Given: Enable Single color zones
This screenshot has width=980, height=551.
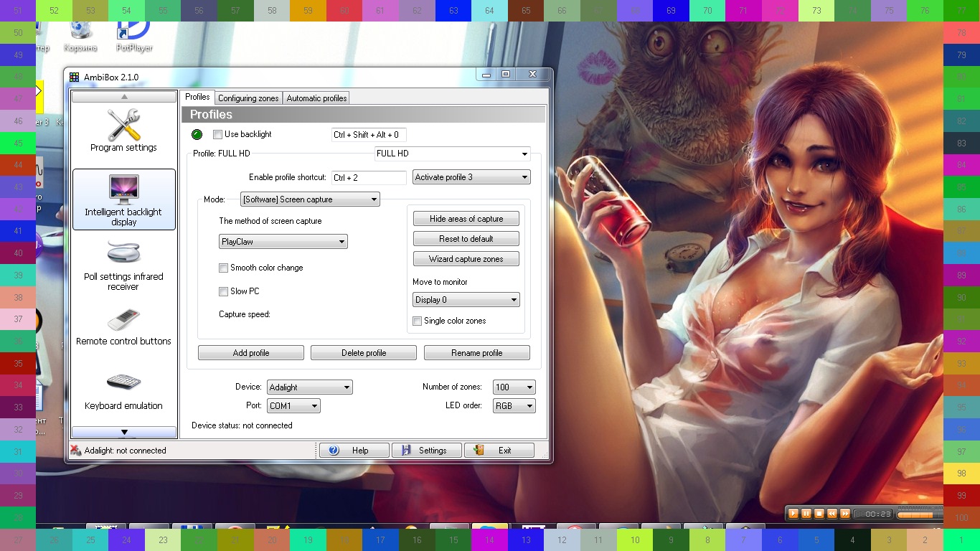Looking at the screenshot, I should [x=417, y=321].
